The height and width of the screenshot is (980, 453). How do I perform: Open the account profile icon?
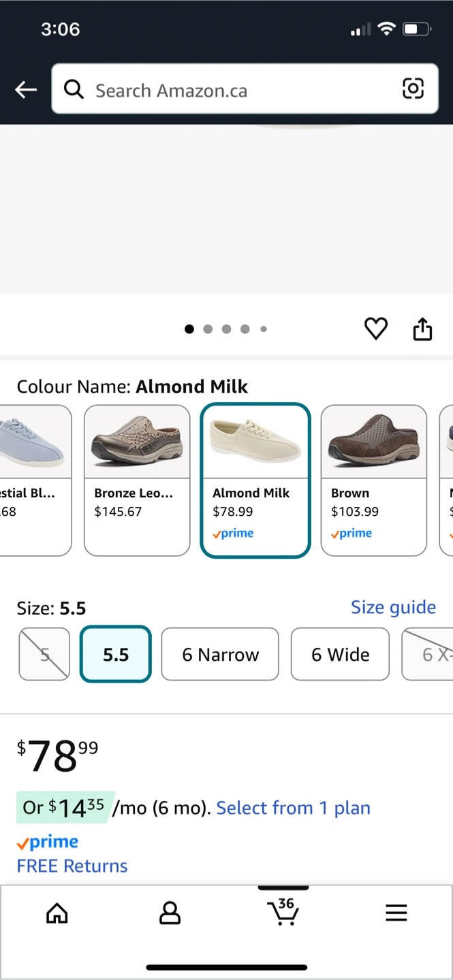pos(170,913)
